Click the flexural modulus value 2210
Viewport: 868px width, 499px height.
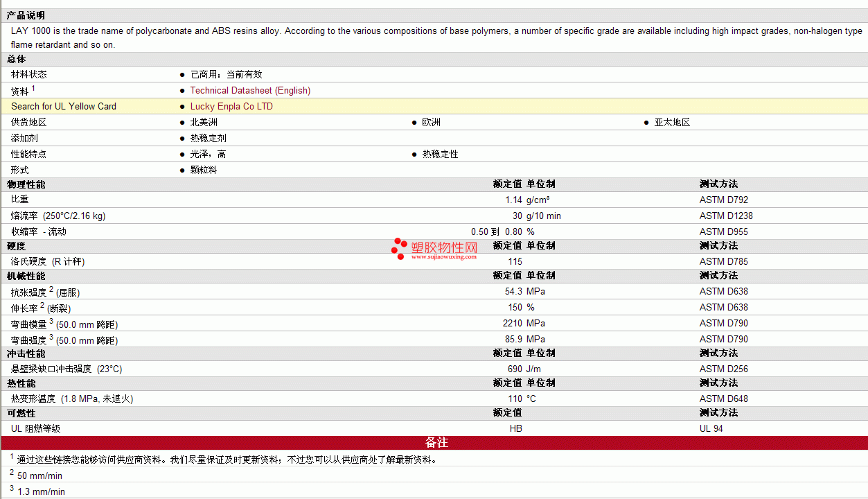513,324
